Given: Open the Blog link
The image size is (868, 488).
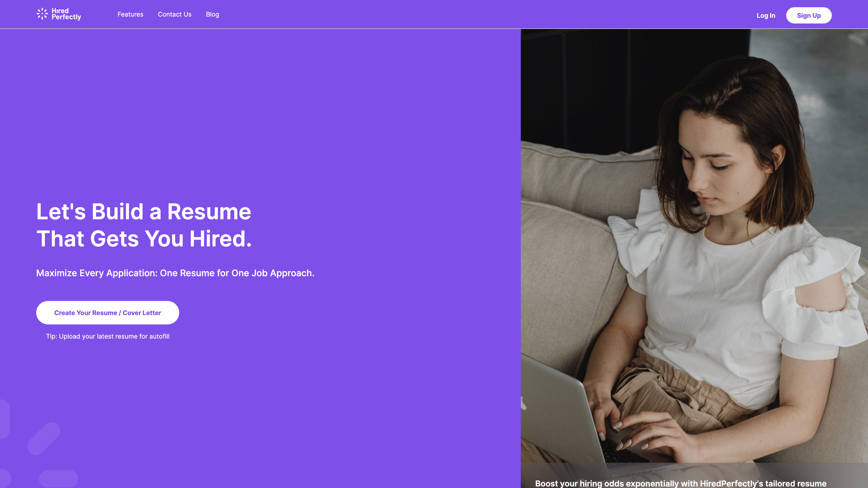Looking at the screenshot, I should (212, 14).
